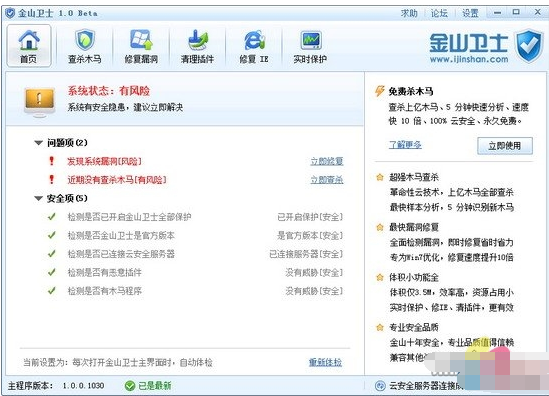The width and height of the screenshot is (549, 396).
Task: Click the green 已是最新 checkmark icon
Action: click(x=130, y=385)
